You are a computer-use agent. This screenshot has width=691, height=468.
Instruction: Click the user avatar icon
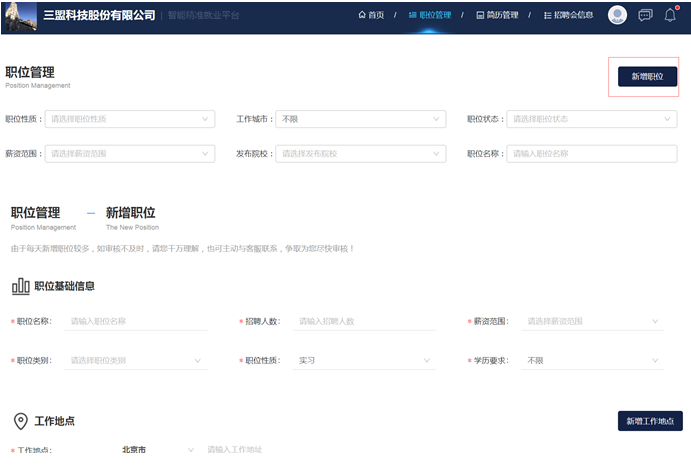pos(617,15)
